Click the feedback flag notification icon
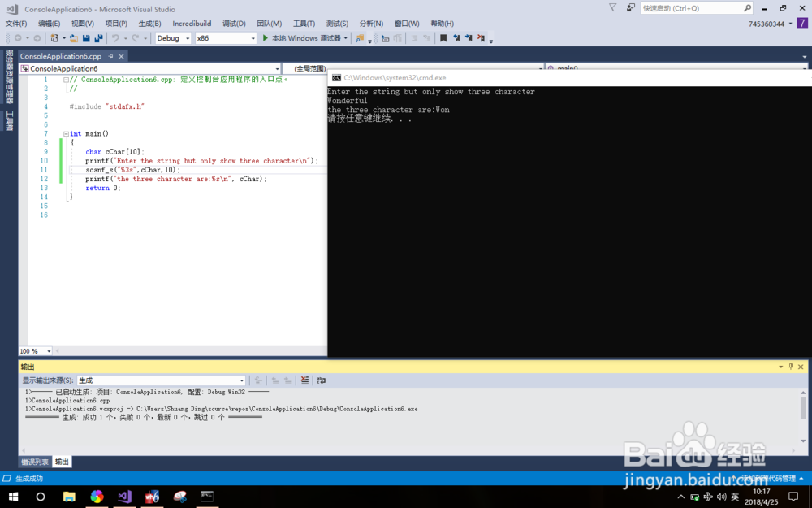812x508 pixels. click(x=630, y=8)
